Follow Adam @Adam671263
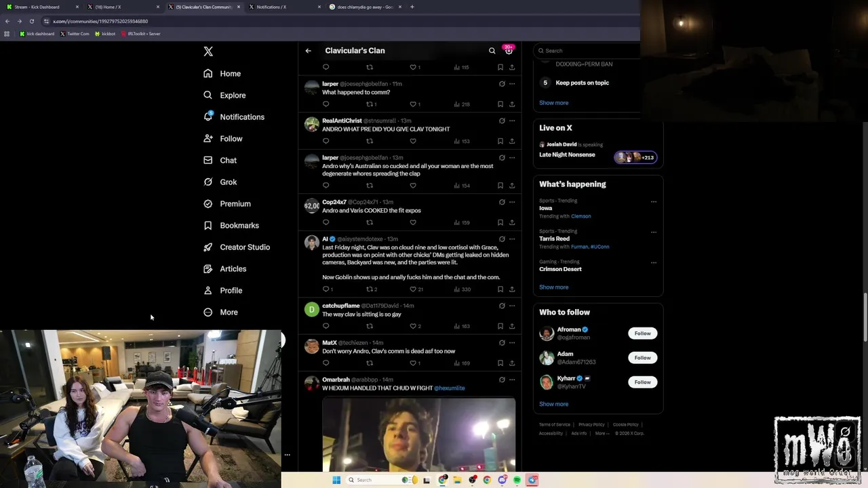Image resolution: width=868 pixels, height=488 pixels. point(642,358)
